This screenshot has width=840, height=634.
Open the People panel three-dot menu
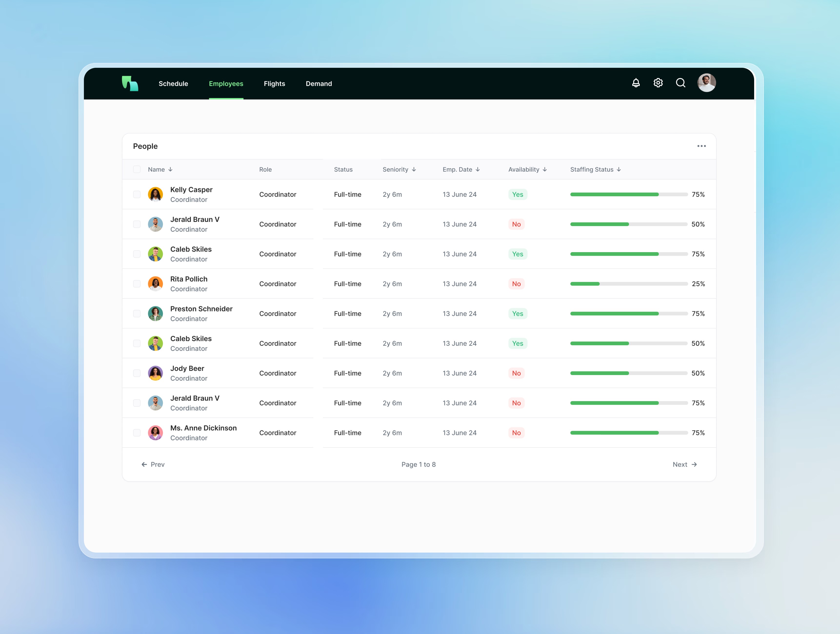701,146
